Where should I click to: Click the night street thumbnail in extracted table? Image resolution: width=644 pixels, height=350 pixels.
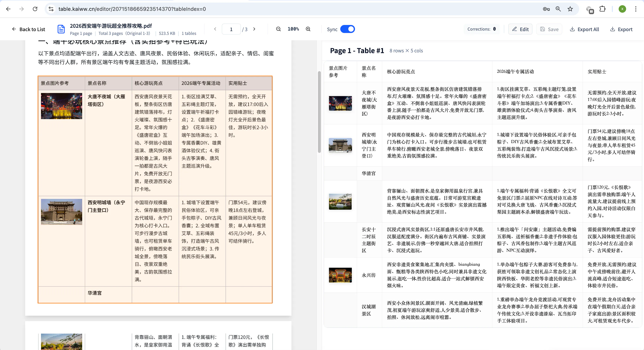click(340, 103)
